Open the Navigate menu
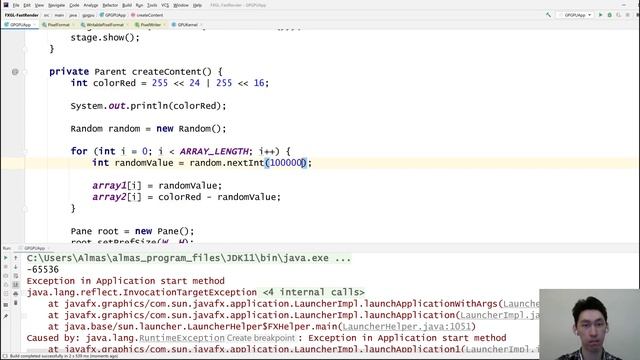Screen dimensions: 640x360 point(56,5)
